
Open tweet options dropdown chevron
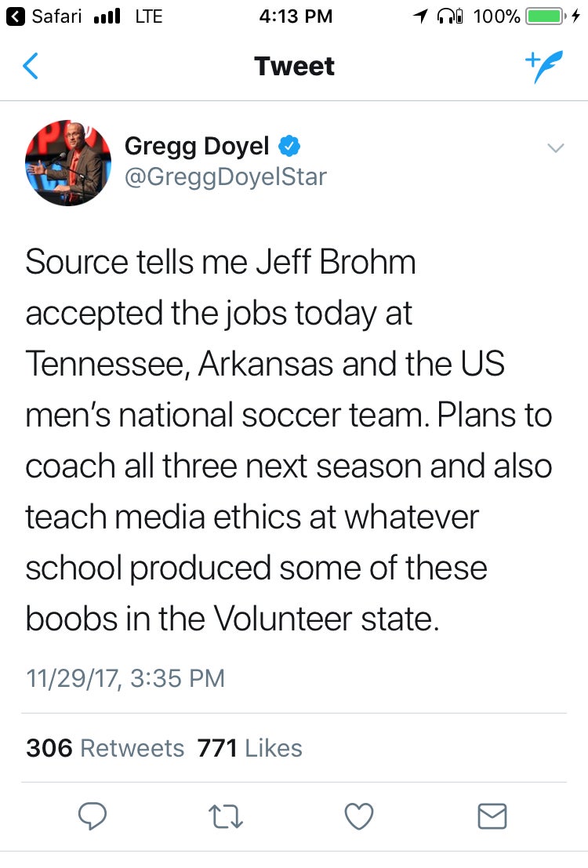(x=555, y=147)
